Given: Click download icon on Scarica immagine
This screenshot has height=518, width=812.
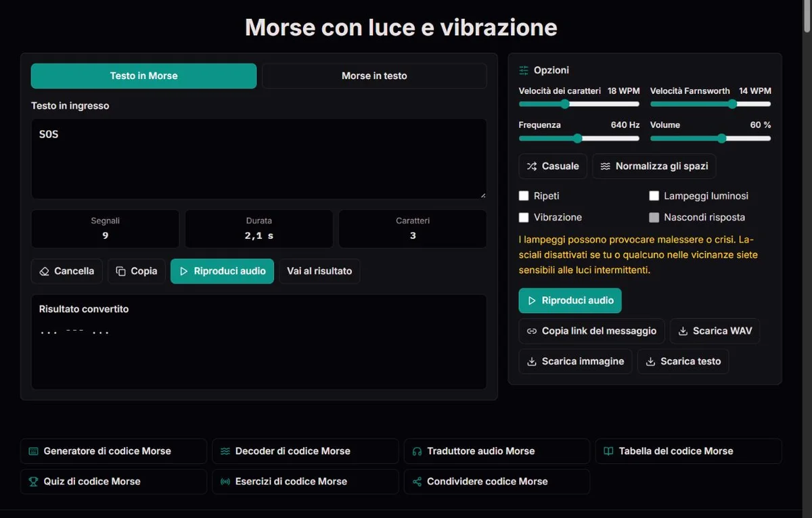Looking at the screenshot, I should 532,362.
